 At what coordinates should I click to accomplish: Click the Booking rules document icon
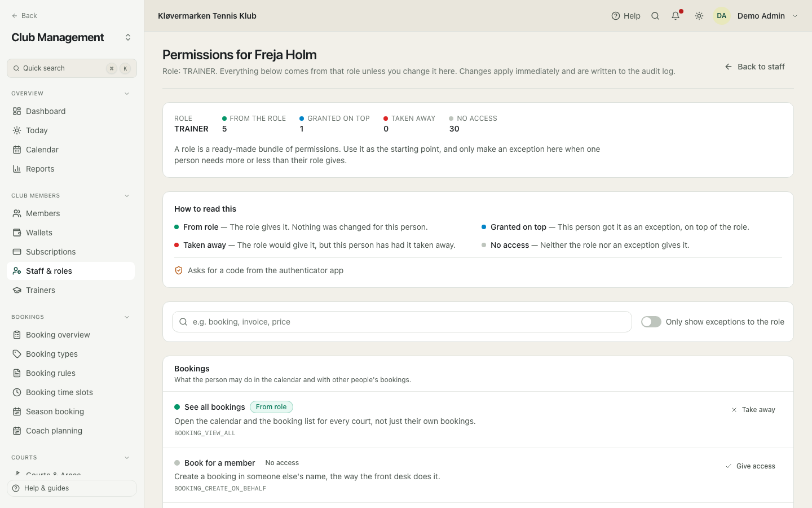17,373
